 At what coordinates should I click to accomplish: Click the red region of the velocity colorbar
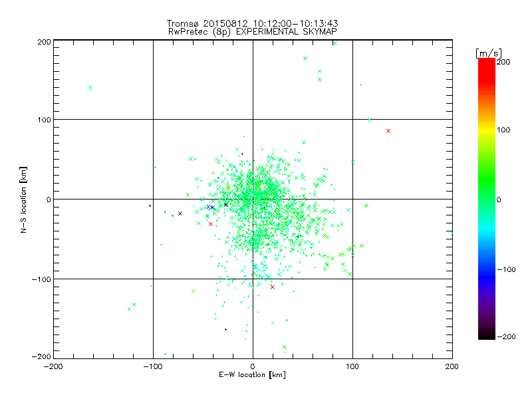487,71
